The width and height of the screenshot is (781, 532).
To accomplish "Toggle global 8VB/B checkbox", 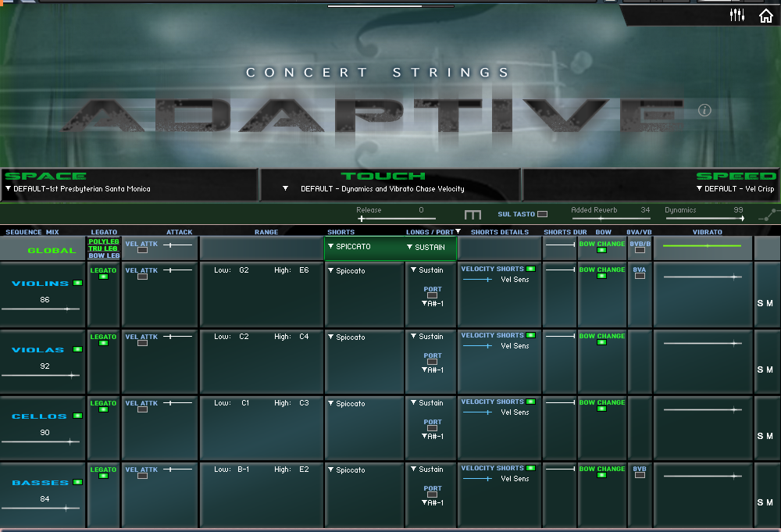I will [x=640, y=250].
